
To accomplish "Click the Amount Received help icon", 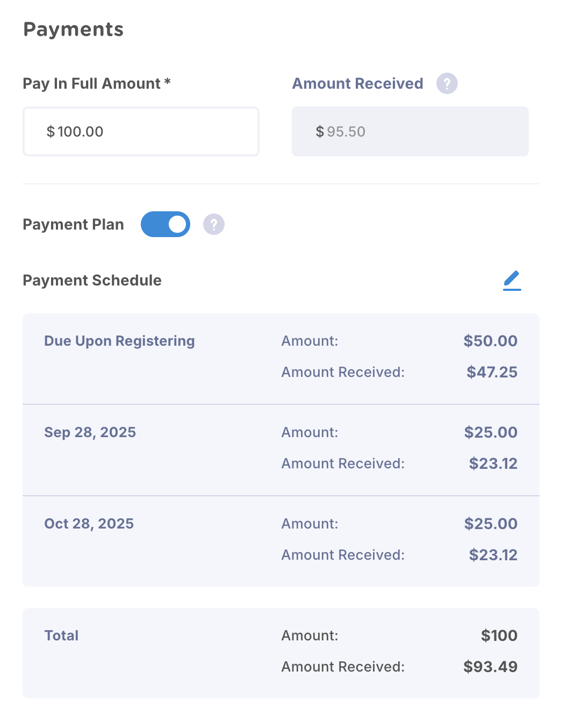I will (x=447, y=83).
